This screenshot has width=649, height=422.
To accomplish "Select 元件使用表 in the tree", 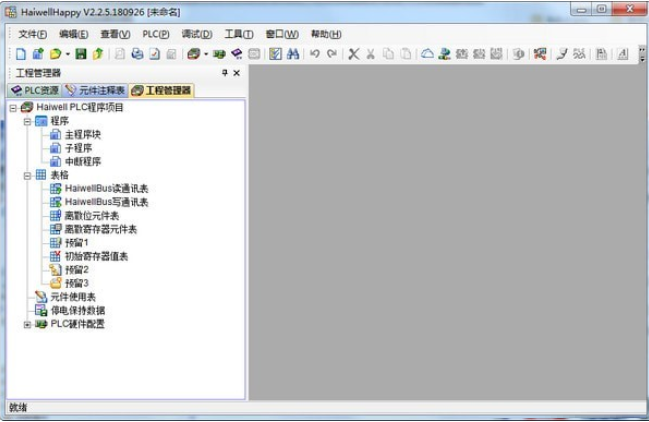I will tap(73, 297).
